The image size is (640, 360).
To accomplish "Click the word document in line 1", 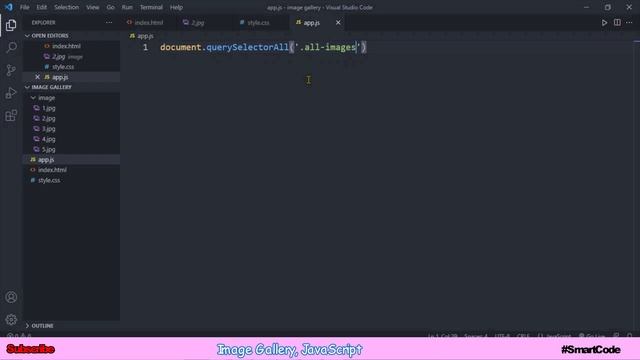I will (181, 47).
